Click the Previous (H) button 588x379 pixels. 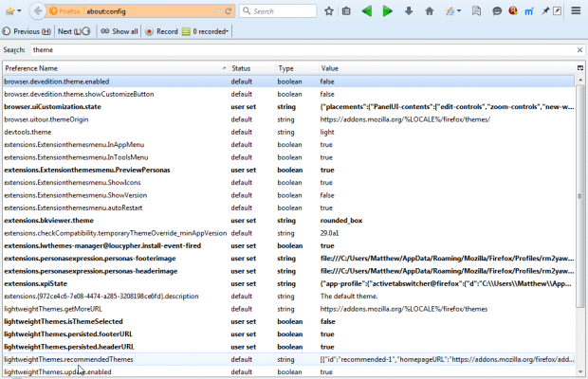click(27, 31)
